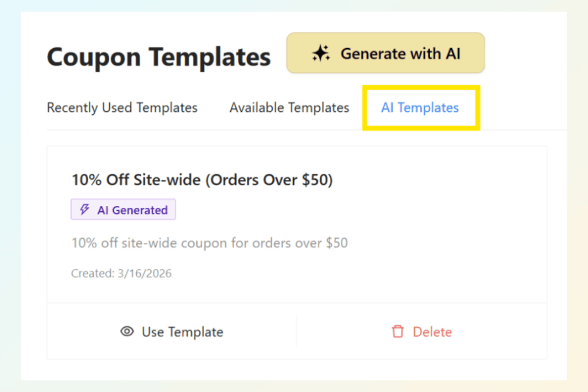Click Use Template for the 10% off coupon
This screenshot has width=588, height=392.
tap(171, 332)
